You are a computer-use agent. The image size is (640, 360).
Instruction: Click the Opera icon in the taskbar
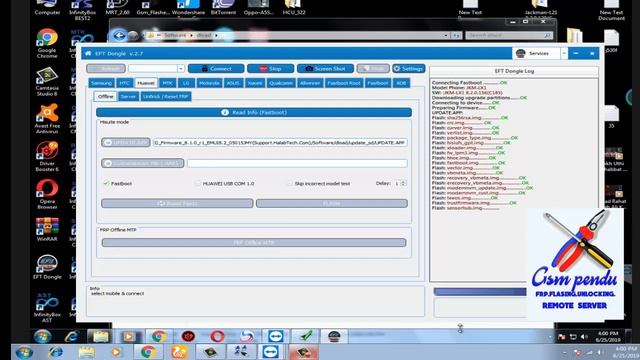pyautogui.click(x=217, y=336)
